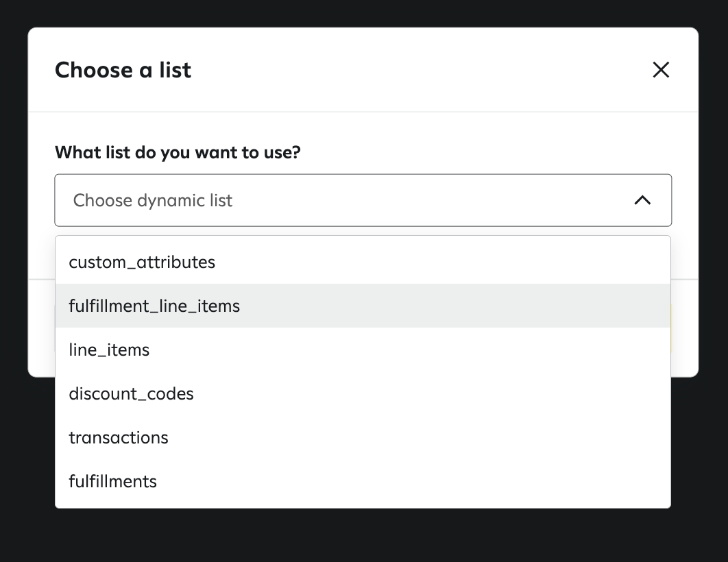Click the "Choose dynamic list" placeholder text
The width and height of the screenshot is (728, 562).
click(153, 200)
